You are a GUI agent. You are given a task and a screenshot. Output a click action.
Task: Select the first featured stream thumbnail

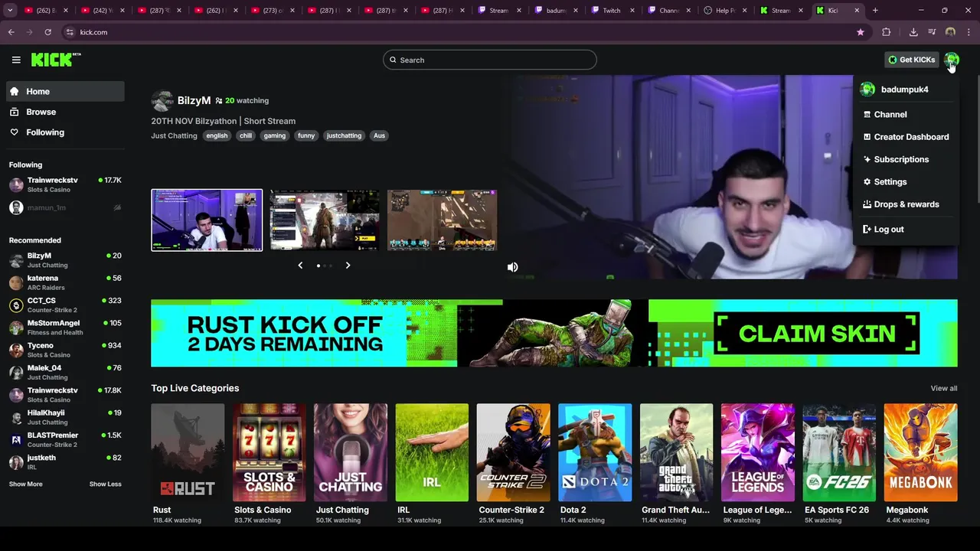pyautogui.click(x=207, y=220)
